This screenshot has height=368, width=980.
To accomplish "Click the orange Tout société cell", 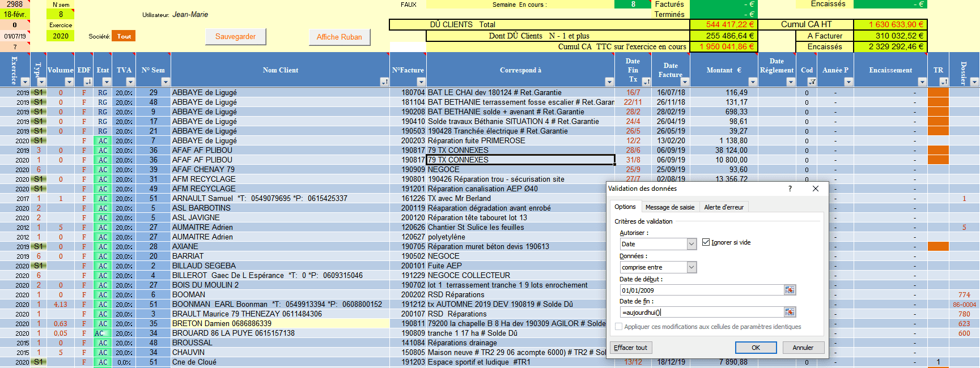I will click(124, 36).
